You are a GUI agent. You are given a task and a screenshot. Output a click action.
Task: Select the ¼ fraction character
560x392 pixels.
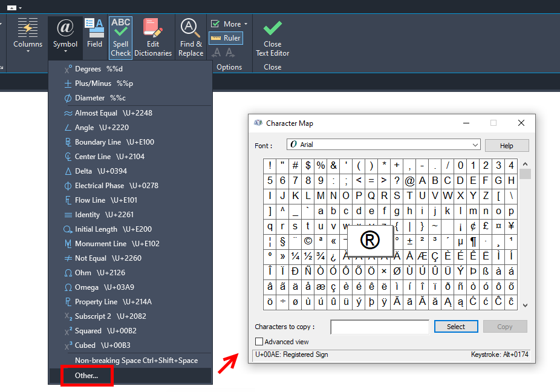tap(295, 256)
